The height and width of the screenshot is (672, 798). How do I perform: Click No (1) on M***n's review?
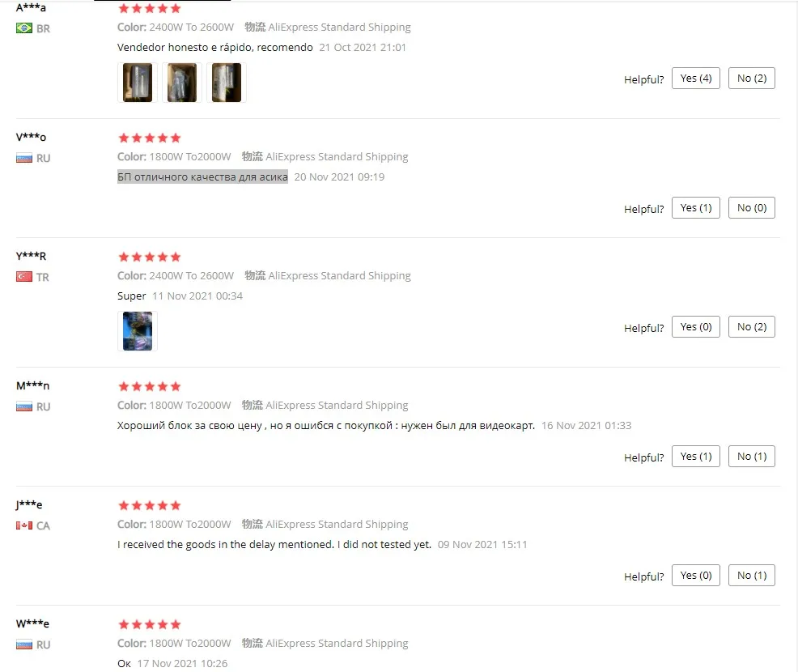coord(752,456)
